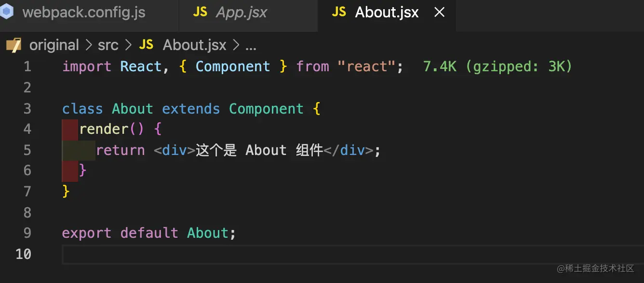Click line number 10 in gutter
Viewport: 644px width, 283px height.
click(24, 254)
